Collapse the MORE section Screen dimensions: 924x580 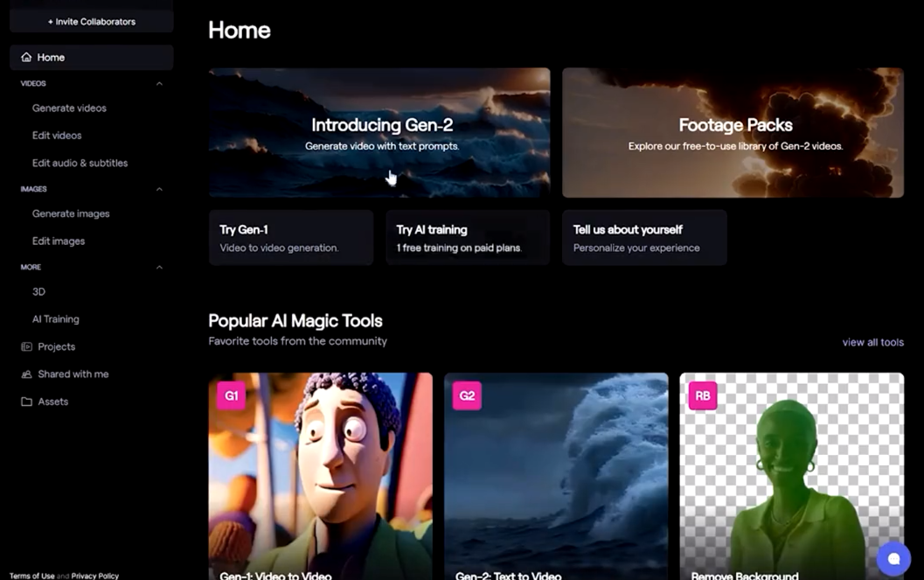(159, 267)
